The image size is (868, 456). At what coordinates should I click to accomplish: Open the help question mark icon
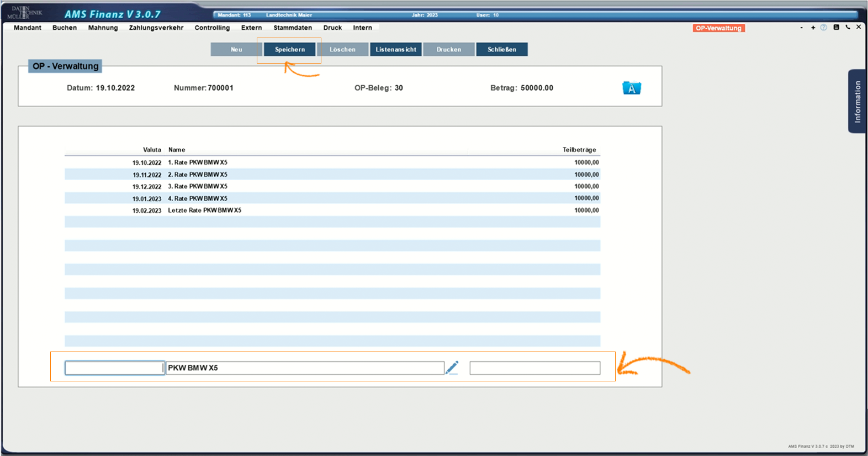(823, 27)
